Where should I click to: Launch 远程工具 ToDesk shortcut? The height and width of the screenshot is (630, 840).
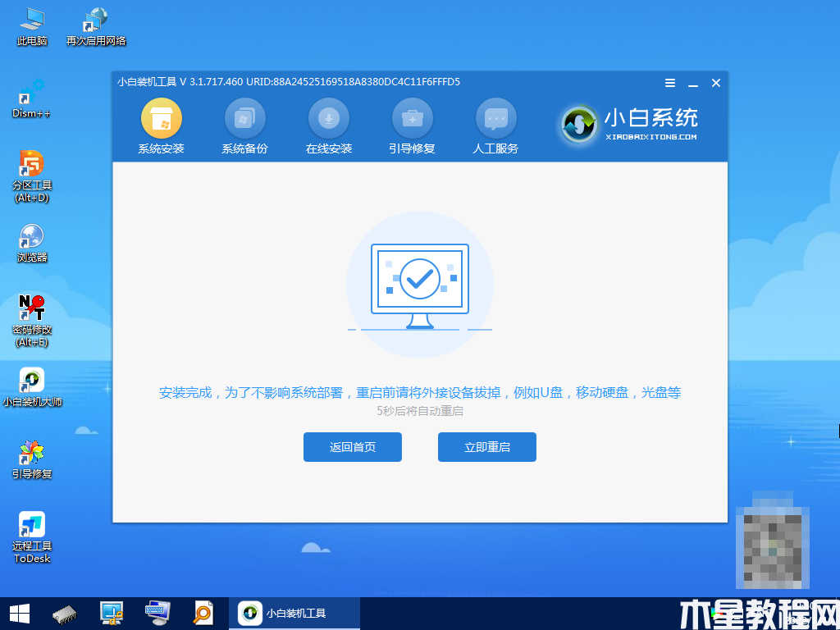(32, 537)
